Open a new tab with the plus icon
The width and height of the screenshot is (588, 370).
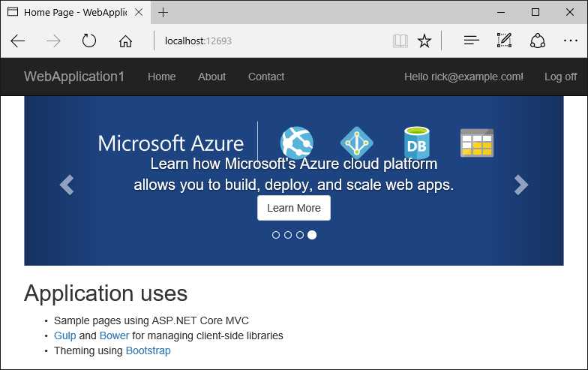tap(163, 12)
